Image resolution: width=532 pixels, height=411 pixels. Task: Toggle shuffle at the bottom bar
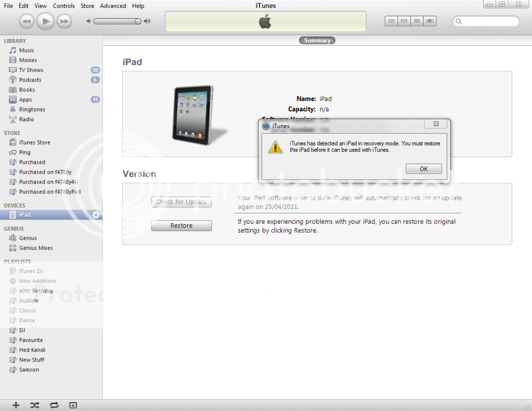(x=34, y=405)
